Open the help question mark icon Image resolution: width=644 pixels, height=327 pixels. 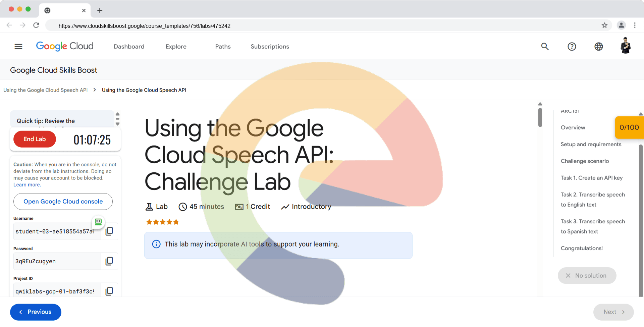572,47
